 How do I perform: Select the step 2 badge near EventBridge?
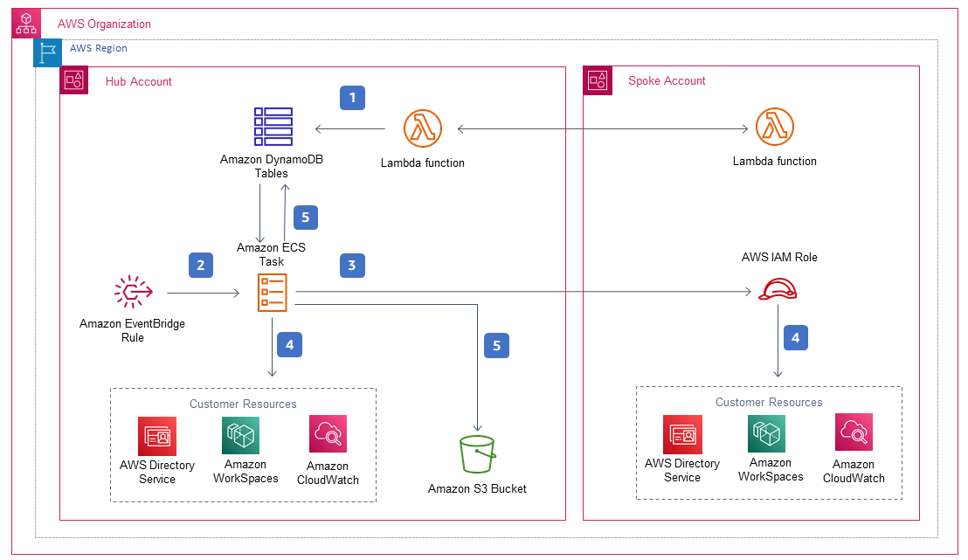(200, 265)
